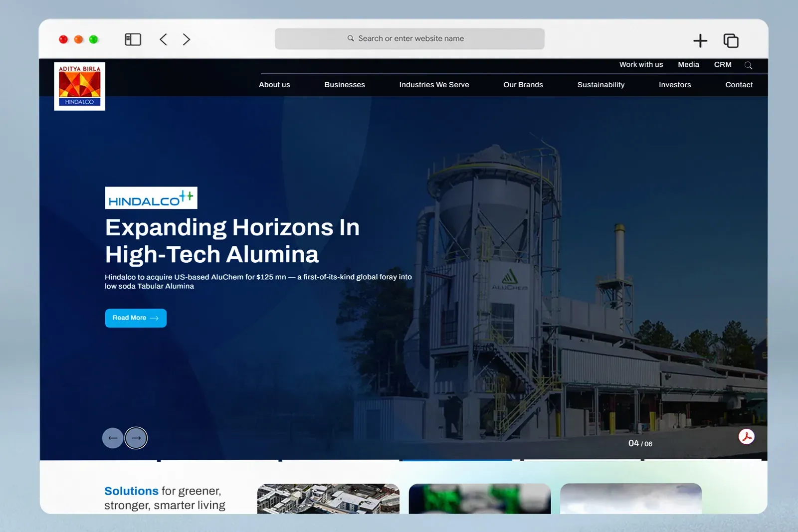This screenshot has width=798, height=532.
Task: Open the Work with us link
Action: [x=641, y=64]
